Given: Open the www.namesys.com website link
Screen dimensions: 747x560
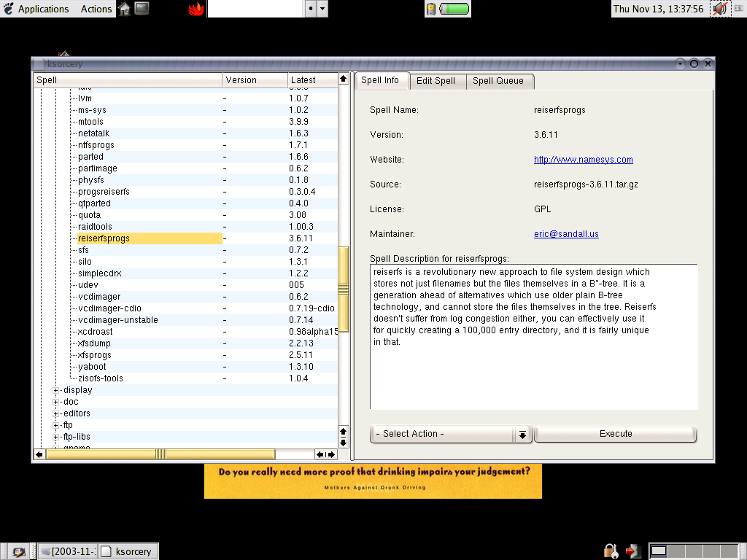Looking at the screenshot, I should point(583,160).
